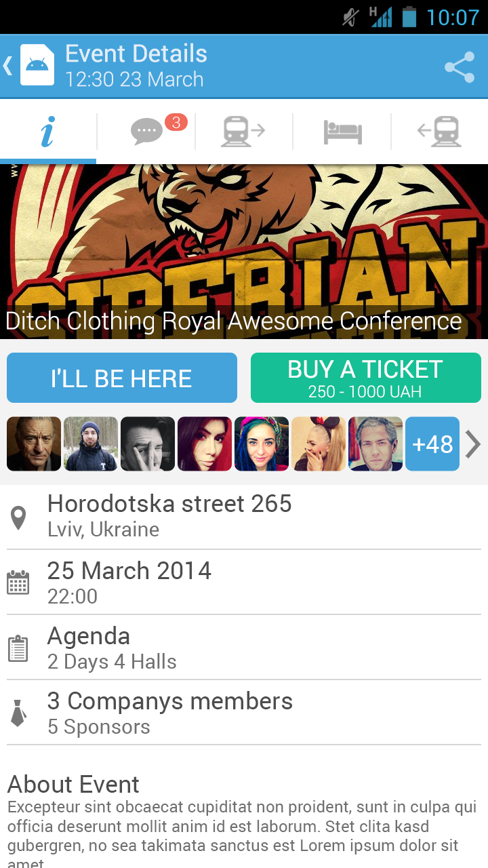Image resolution: width=488 pixels, height=868 pixels.
Task: Select the outbound train tab icon
Action: 243,131
